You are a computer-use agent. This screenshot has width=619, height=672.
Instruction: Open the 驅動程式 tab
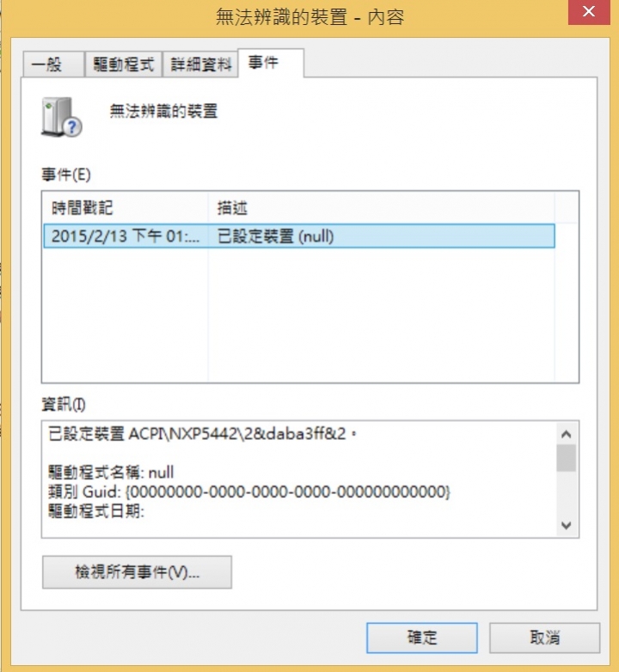point(124,64)
